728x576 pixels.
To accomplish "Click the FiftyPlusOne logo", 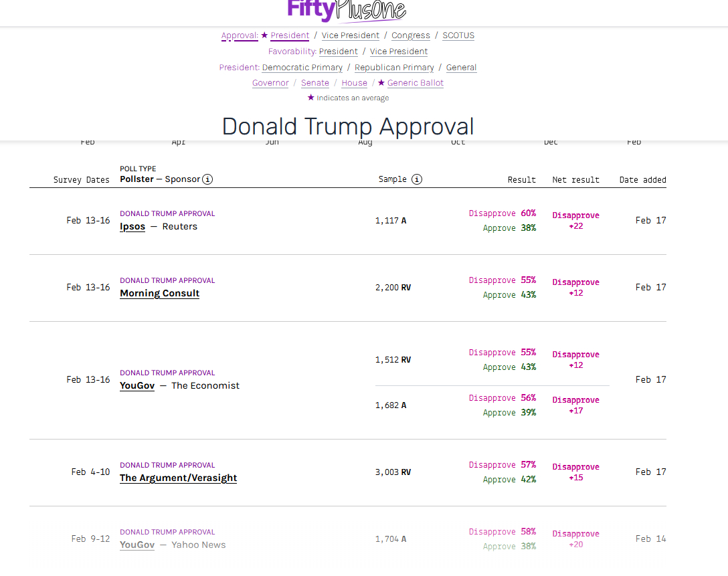I will click(346, 10).
